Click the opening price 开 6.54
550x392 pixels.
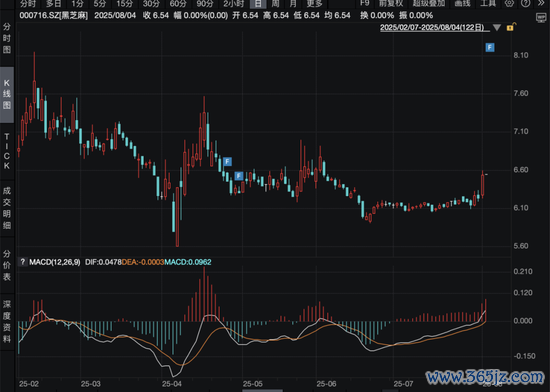coord(246,15)
